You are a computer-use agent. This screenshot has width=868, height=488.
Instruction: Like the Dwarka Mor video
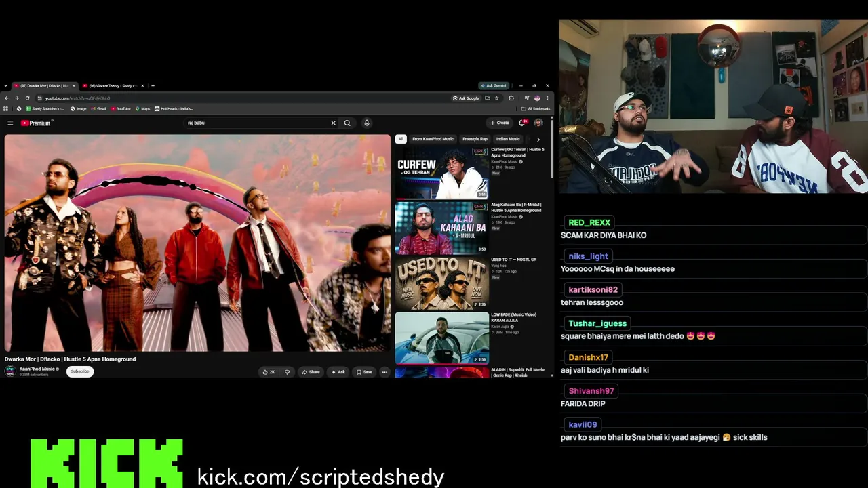coord(269,372)
